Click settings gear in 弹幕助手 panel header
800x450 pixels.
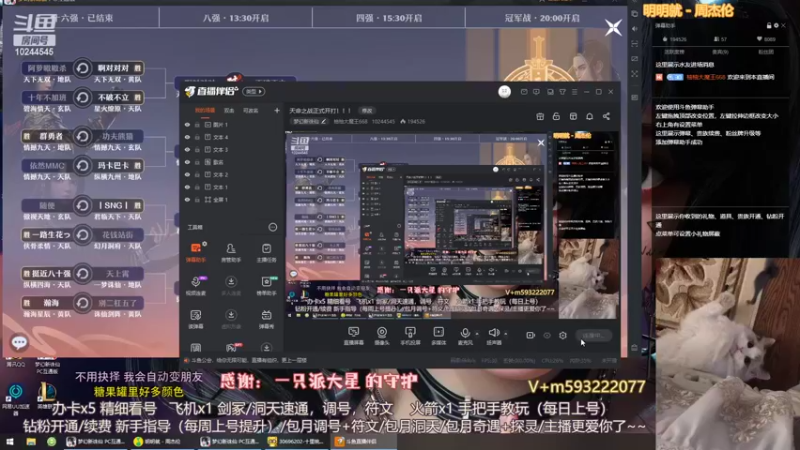(776, 26)
